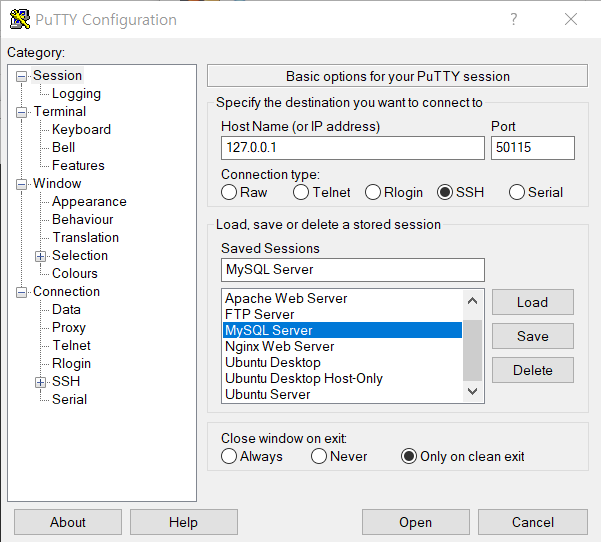Expand the SSH tree node

point(40,382)
